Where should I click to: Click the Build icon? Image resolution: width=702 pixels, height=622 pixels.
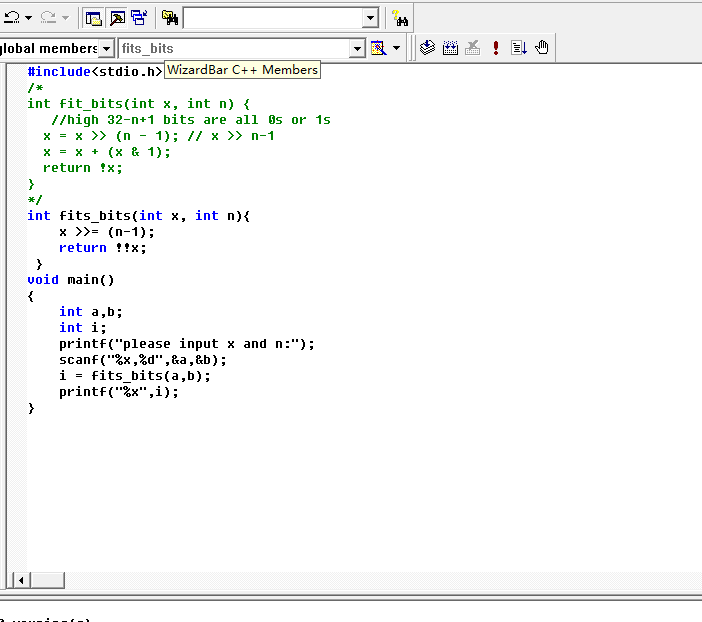click(450, 47)
